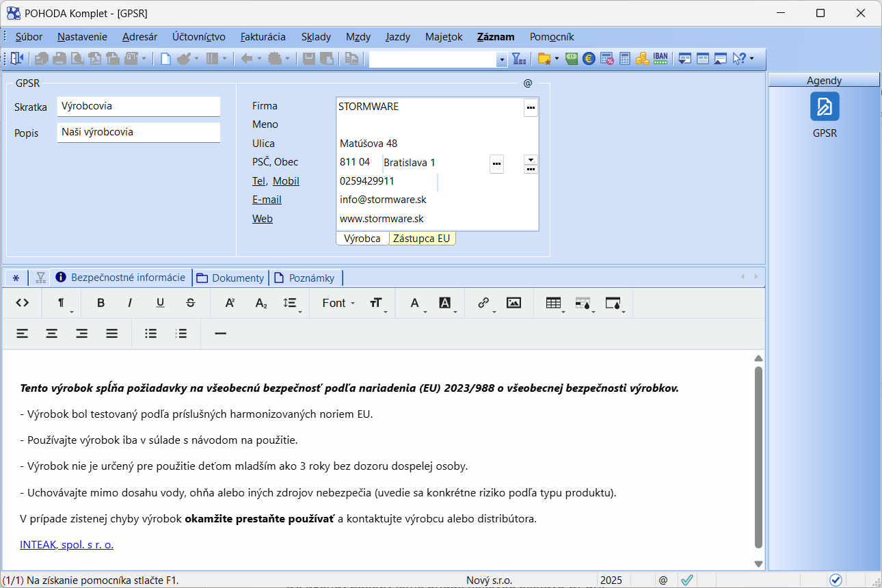Viewport: 882px width, 588px height.
Task: Align the text to the right
Action: coord(82,334)
